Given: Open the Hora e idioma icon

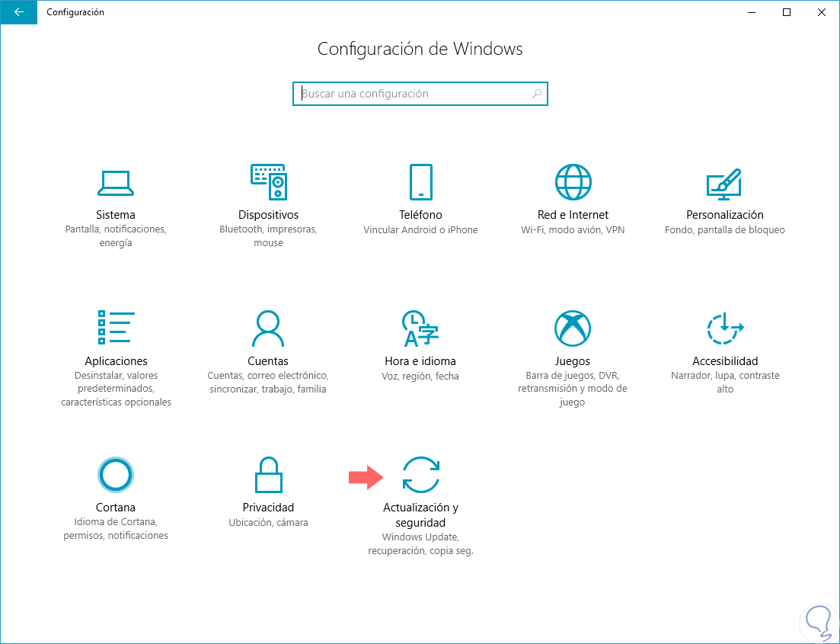Looking at the screenshot, I should tap(420, 328).
